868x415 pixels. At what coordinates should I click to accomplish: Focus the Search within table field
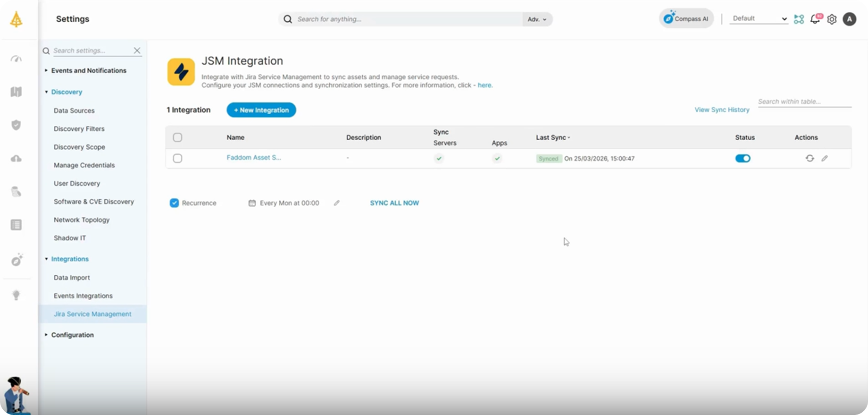click(x=804, y=102)
